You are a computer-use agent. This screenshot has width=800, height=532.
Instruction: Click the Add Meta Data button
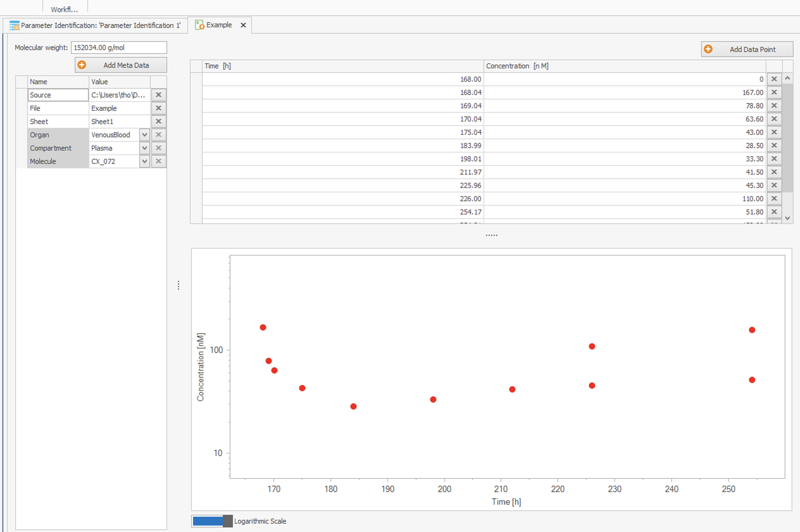pos(121,65)
